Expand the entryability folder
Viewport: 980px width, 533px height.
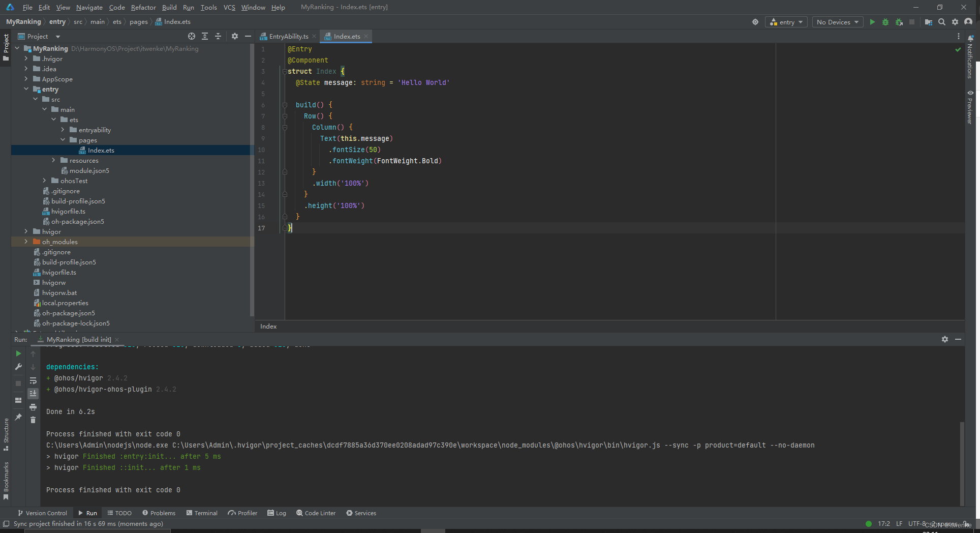[63, 130]
